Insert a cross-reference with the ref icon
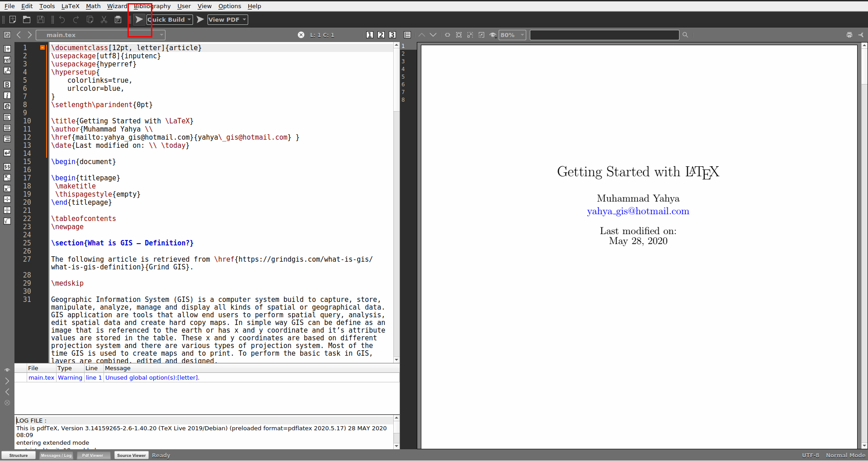The width and height of the screenshot is (868, 461). coord(7,59)
